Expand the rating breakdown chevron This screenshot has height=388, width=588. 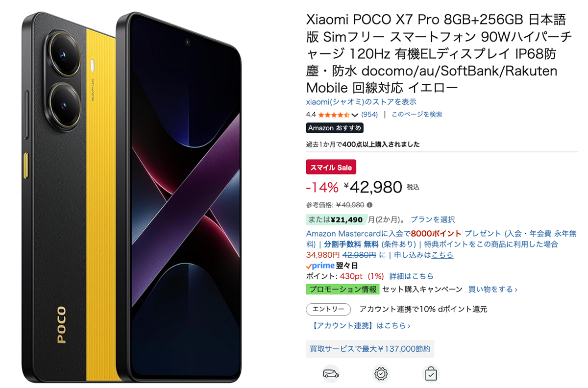[355, 115]
